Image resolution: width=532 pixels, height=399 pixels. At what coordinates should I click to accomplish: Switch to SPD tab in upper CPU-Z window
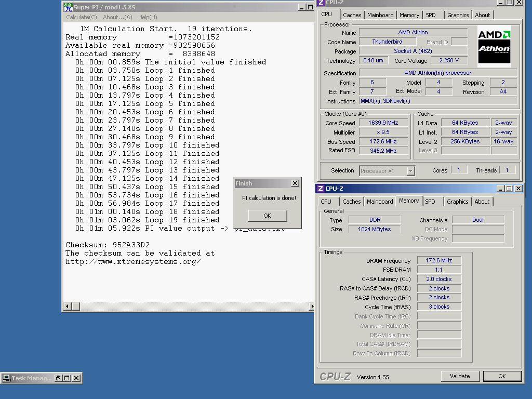(x=431, y=15)
